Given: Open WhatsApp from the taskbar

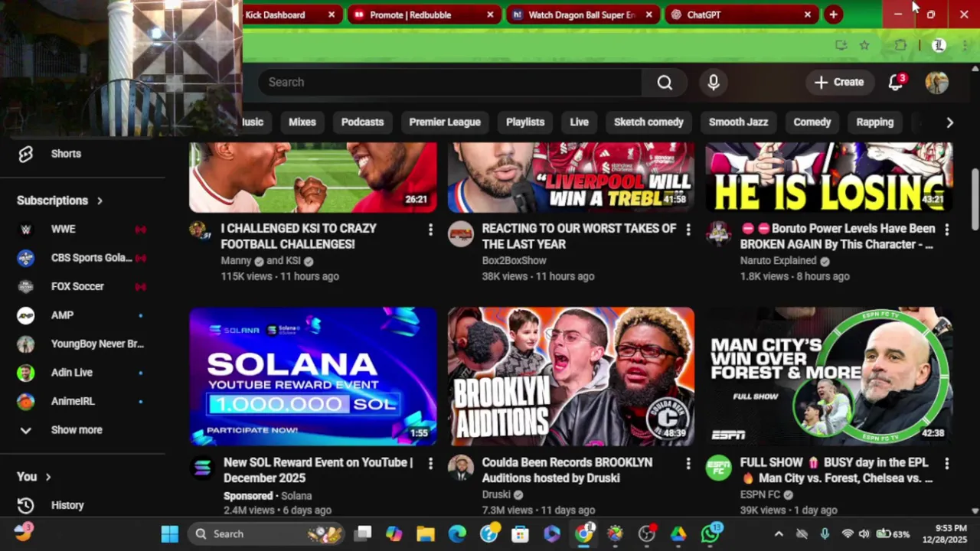Looking at the screenshot, I should 710,534.
